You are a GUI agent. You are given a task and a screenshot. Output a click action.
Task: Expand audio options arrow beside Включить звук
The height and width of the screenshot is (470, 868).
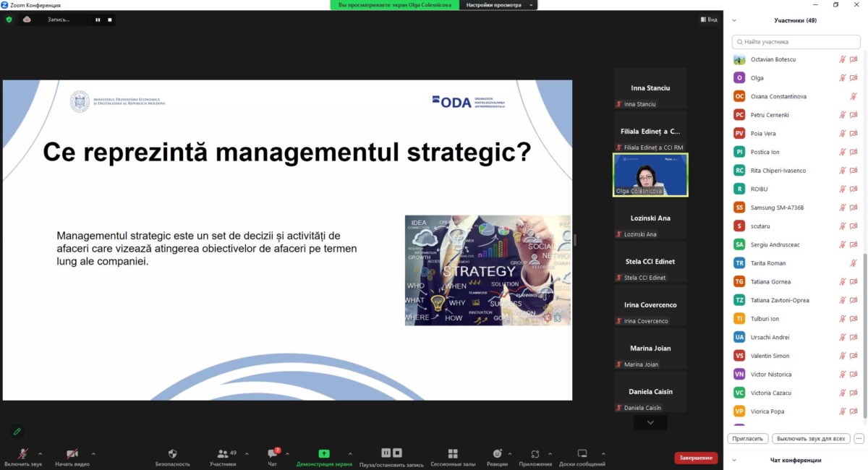point(40,453)
